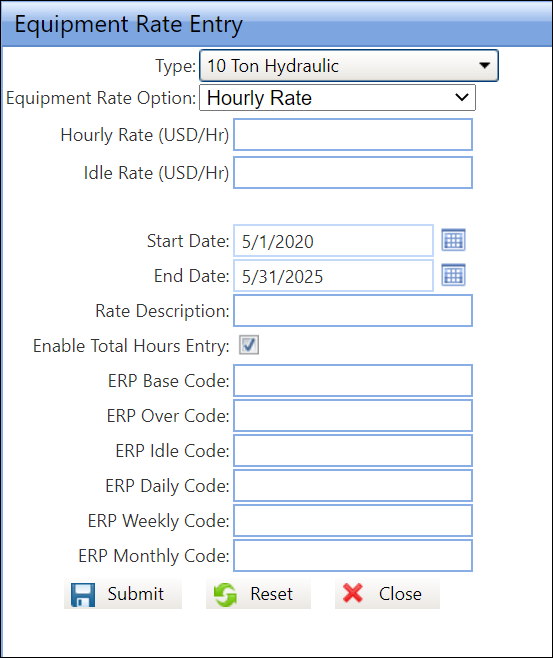Screen dimensions: 553x658
Task: Select the Rate Description input box
Action: click(353, 311)
